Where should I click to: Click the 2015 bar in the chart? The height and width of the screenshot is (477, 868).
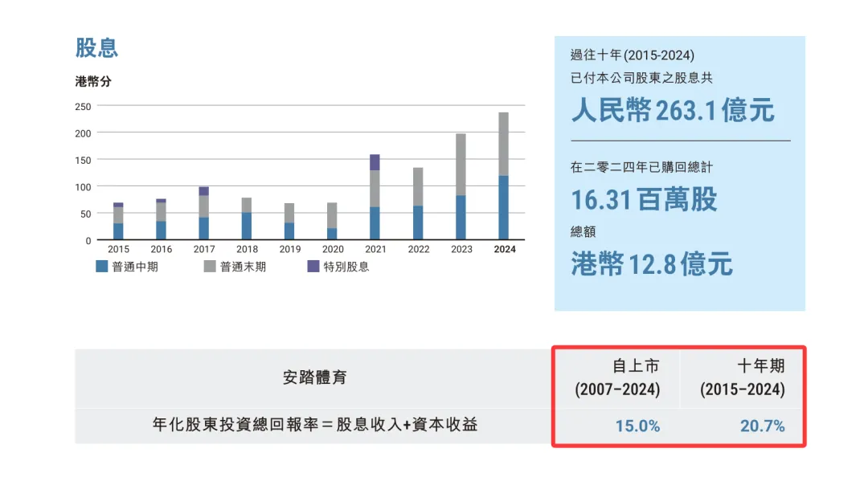pos(118,221)
